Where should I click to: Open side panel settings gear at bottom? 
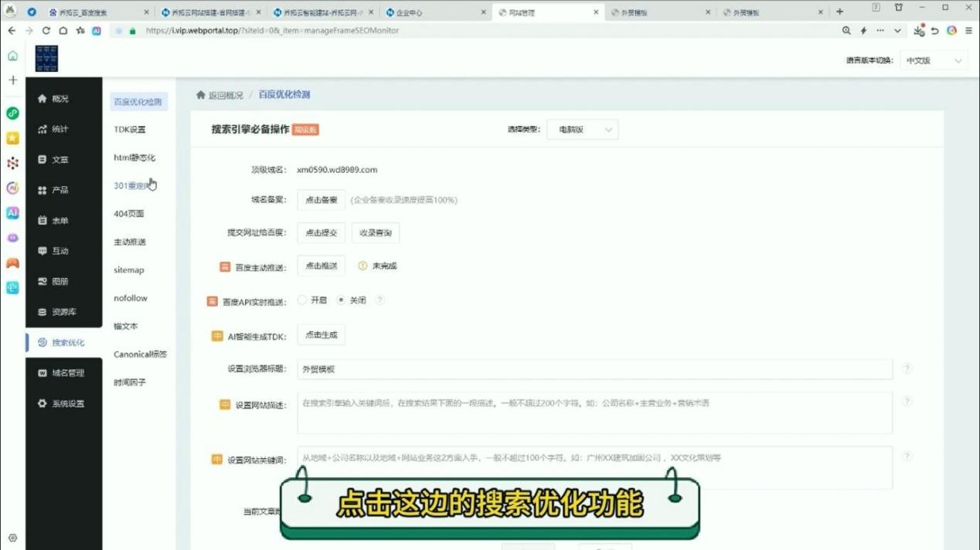(x=12, y=538)
